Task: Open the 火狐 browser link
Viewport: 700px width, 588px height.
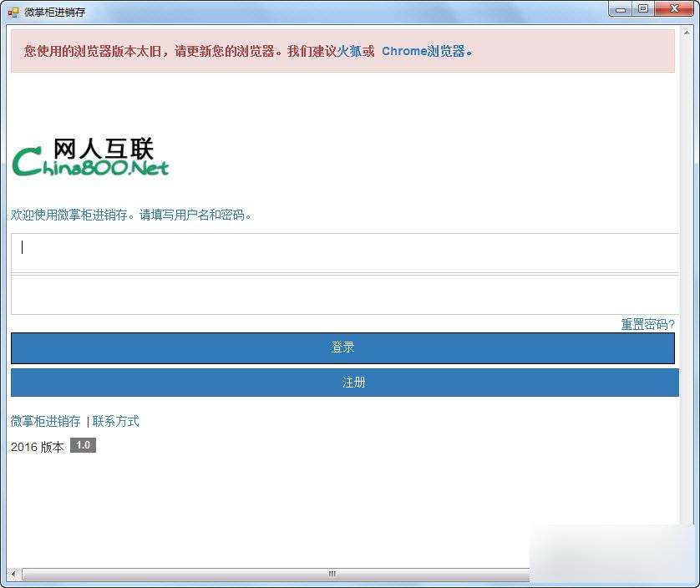Action: click(349, 51)
